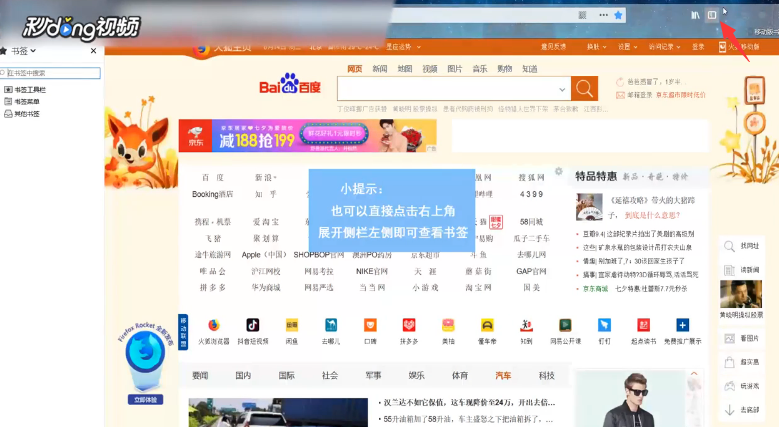Click the gear icon above site links
779x427 pixels.
click(559, 171)
